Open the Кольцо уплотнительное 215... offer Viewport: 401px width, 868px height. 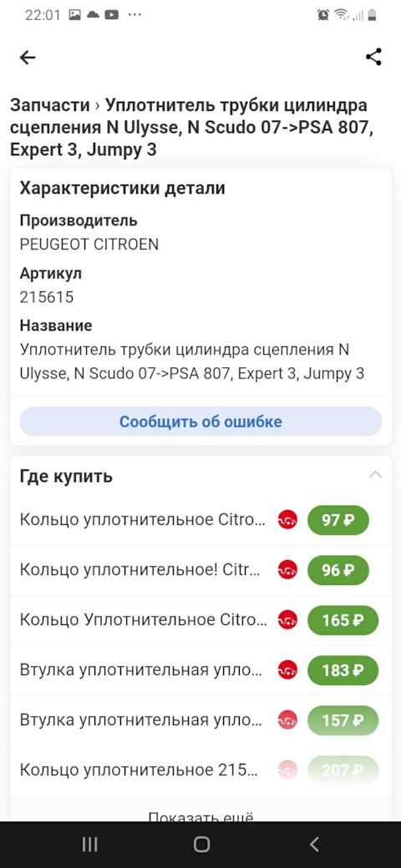[x=200, y=770]
